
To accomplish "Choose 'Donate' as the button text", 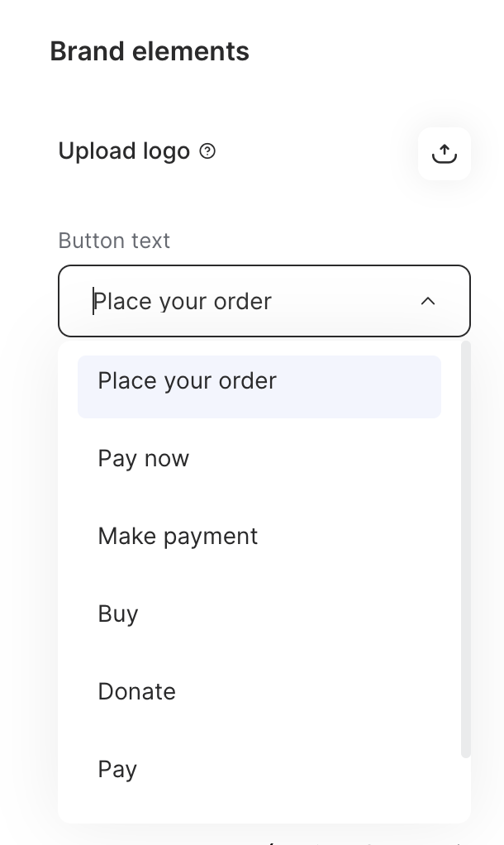I will pos(136,691).
